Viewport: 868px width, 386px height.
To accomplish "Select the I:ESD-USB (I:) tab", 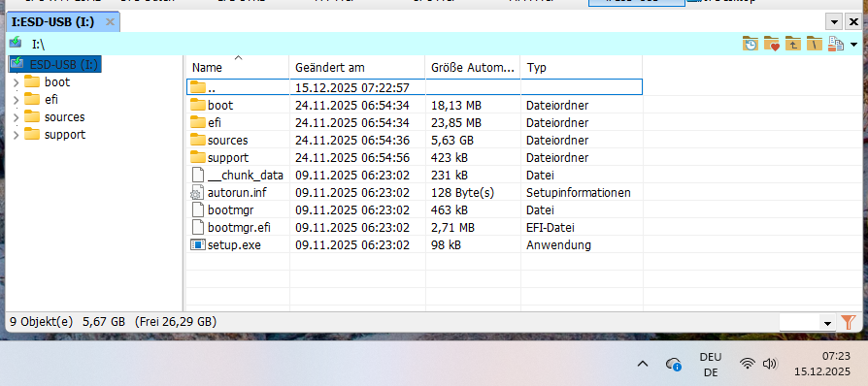I will click(x=52, y=22).
